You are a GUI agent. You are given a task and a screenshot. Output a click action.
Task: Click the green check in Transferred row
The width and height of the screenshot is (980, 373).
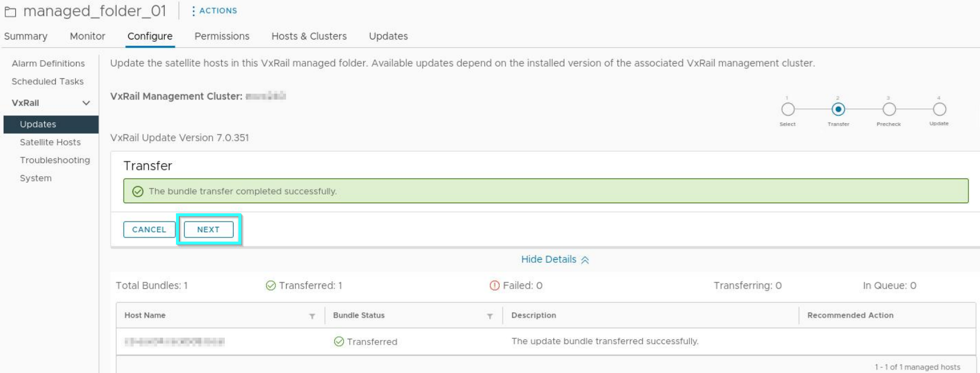(338, 342)
